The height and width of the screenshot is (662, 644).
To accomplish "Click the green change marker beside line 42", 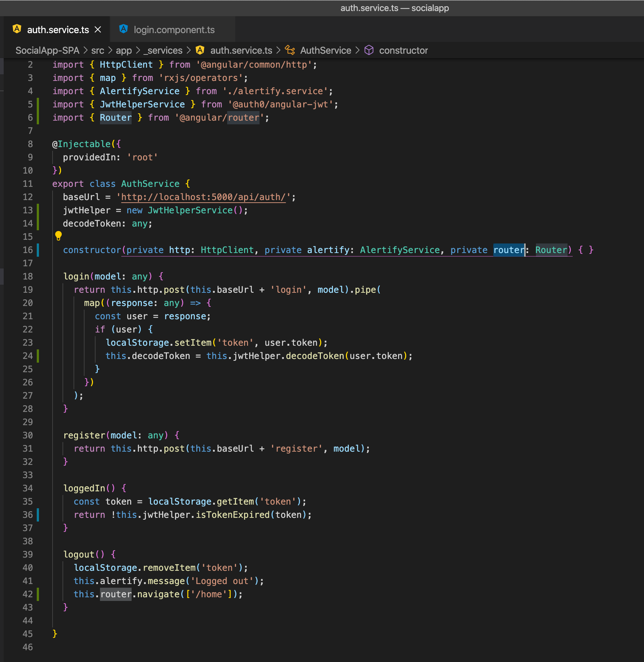I will click(38, 594).
